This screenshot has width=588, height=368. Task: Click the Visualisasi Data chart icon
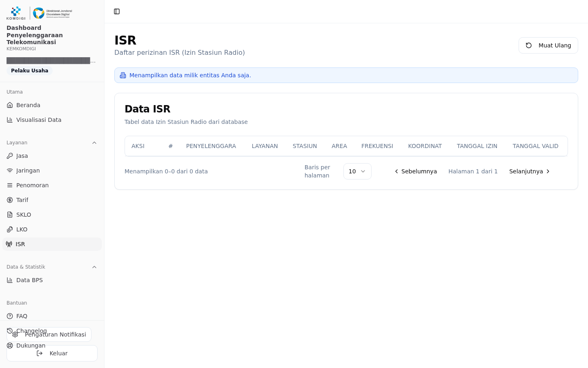[10, 120]
